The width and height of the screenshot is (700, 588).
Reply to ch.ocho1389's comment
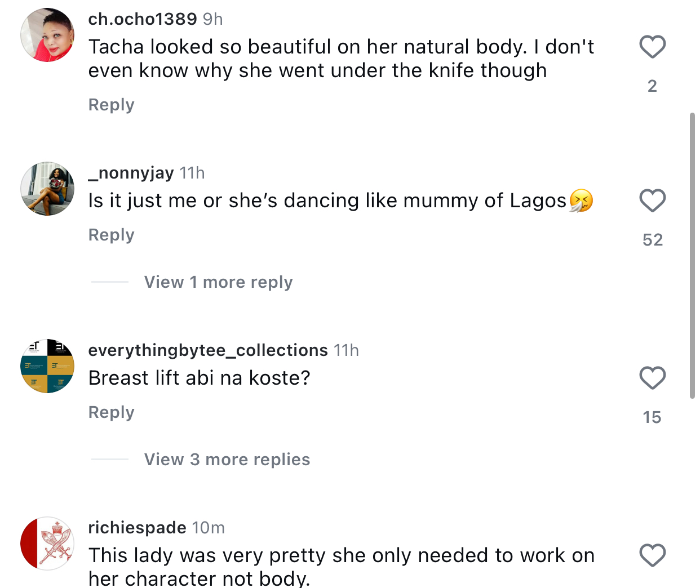111,105
